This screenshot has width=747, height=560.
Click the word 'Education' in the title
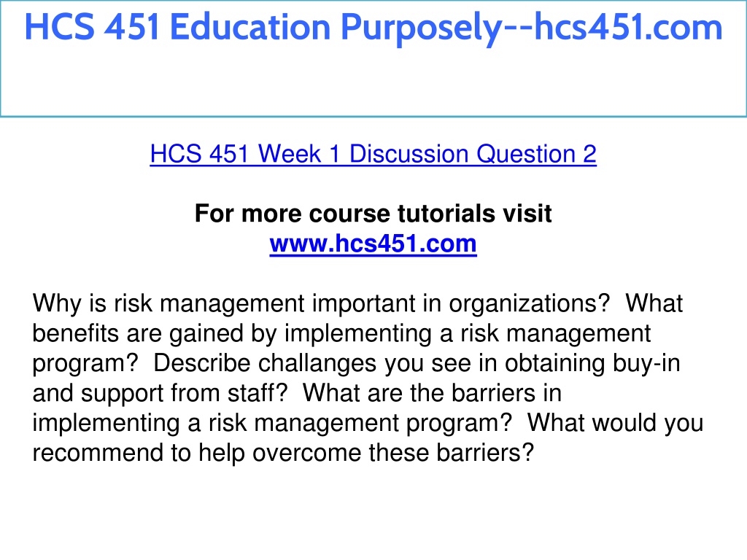coord(250,27)
